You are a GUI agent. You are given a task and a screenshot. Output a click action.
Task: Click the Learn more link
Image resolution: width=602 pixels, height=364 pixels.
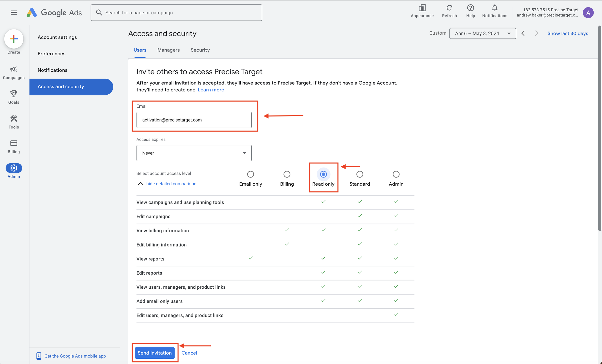tap(211, 90)
